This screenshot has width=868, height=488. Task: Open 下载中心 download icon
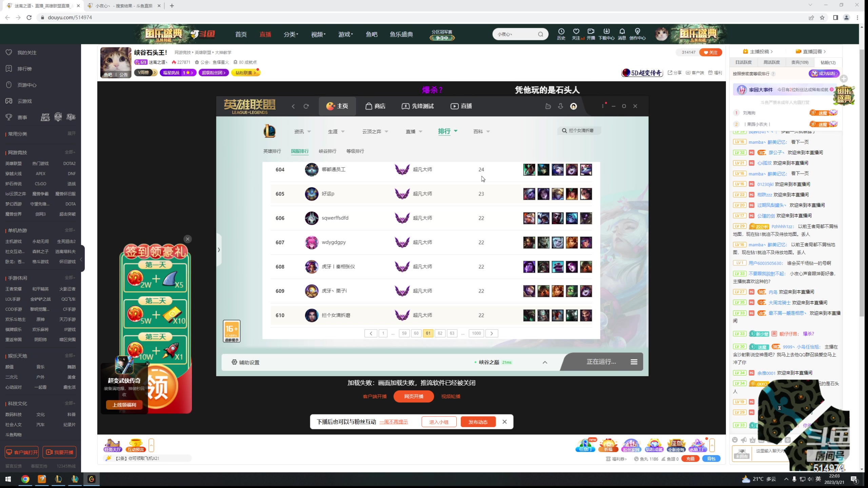pos(606,32)
